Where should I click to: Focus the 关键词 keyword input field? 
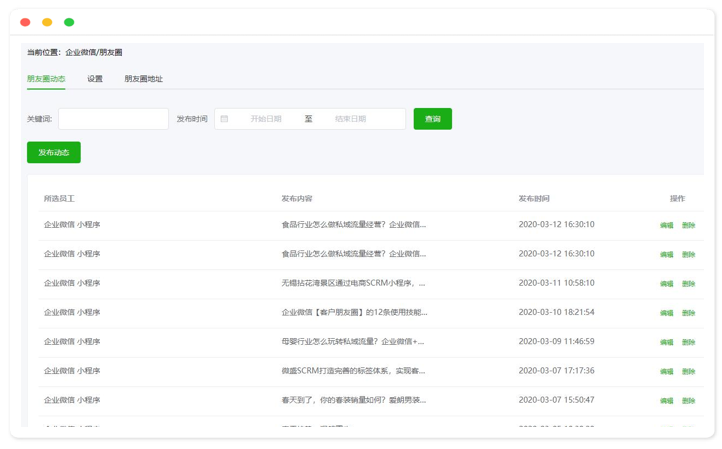[x=113, y=119]
